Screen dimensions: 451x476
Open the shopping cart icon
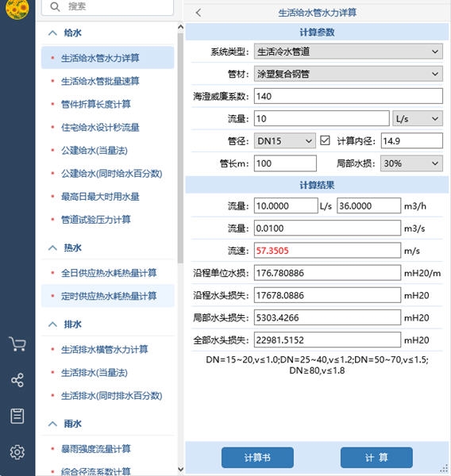tap(17, 344)
